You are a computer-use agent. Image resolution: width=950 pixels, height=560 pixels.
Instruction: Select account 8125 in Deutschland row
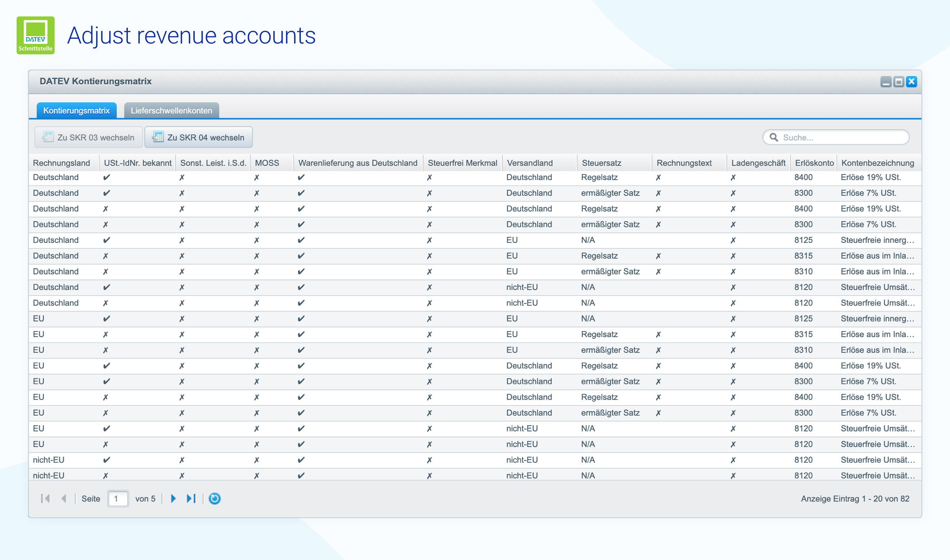coord(803,240)
